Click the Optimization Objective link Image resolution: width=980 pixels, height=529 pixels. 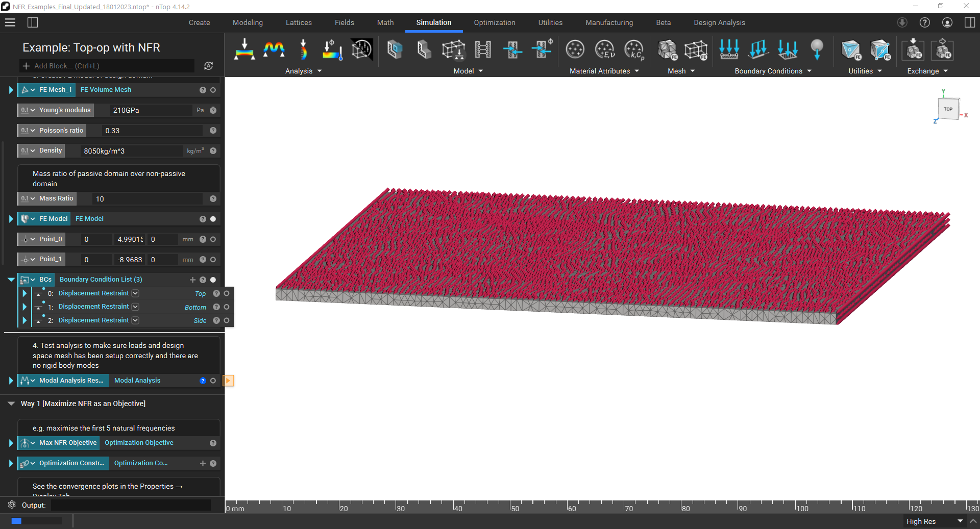pyautogui.click(x=139, y=443)
